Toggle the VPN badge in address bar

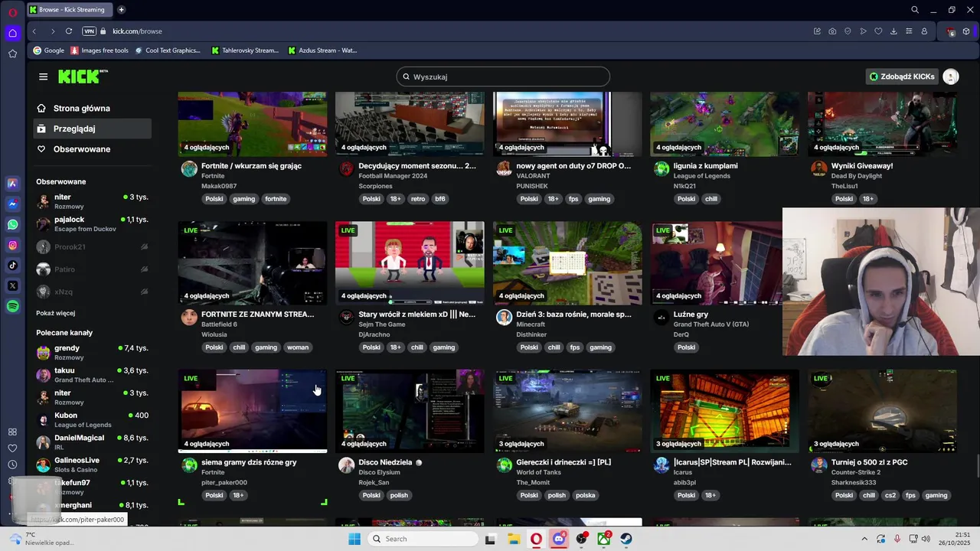coord(90,31)
